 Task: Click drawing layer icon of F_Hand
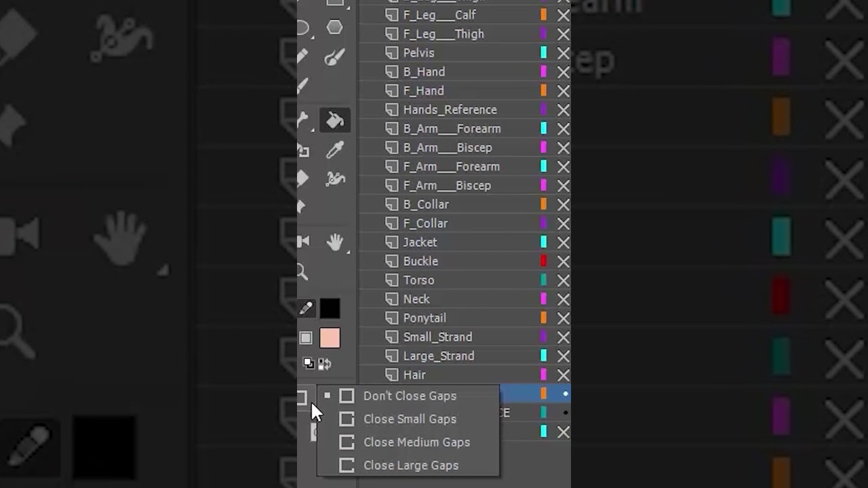click(392, 90)
